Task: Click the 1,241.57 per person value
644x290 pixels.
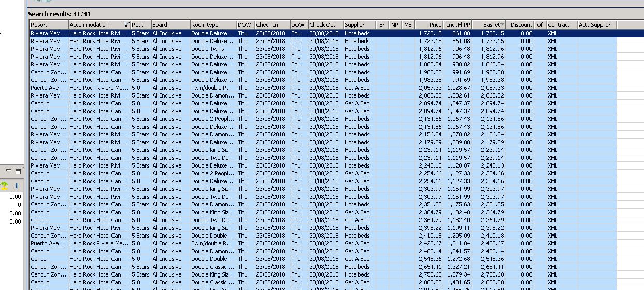Action: point(459,251)
